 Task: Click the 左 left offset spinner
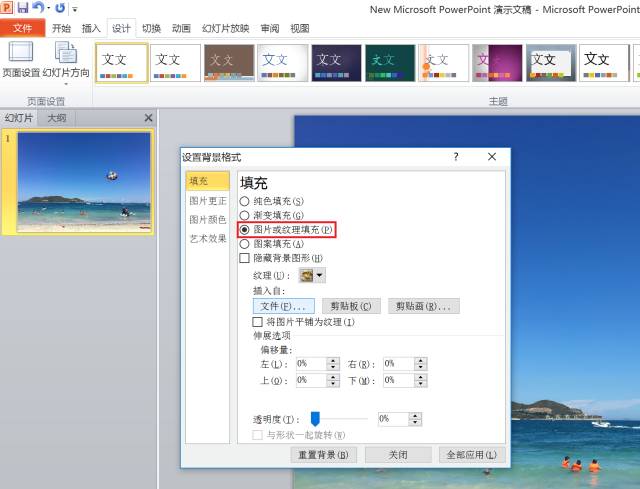pyautogui.click(x=333, y=364)
